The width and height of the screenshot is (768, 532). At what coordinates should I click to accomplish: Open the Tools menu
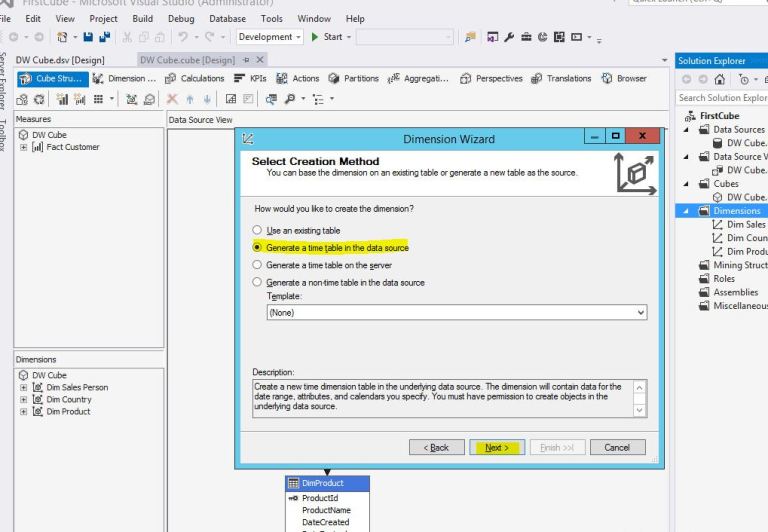271,19
